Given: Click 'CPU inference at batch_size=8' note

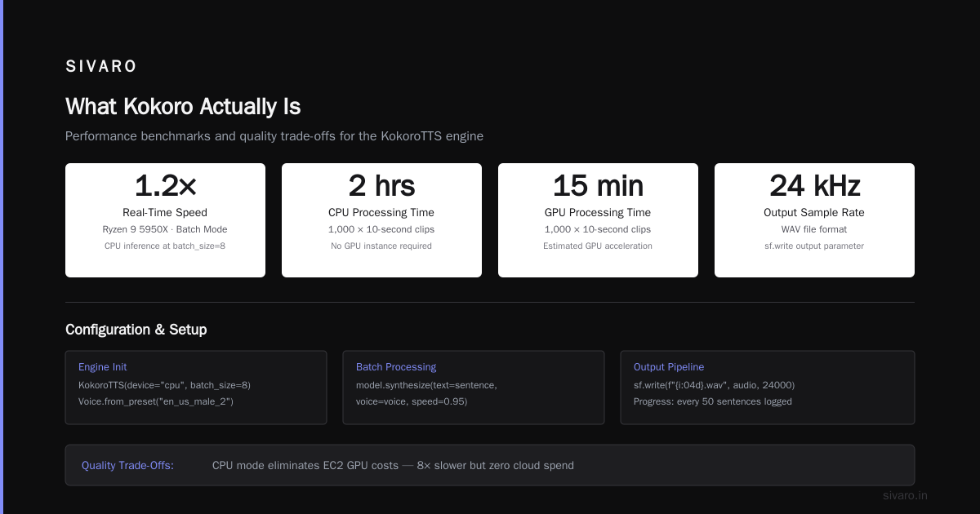Looking at the screenshot, I should click(x=165, y=246).
